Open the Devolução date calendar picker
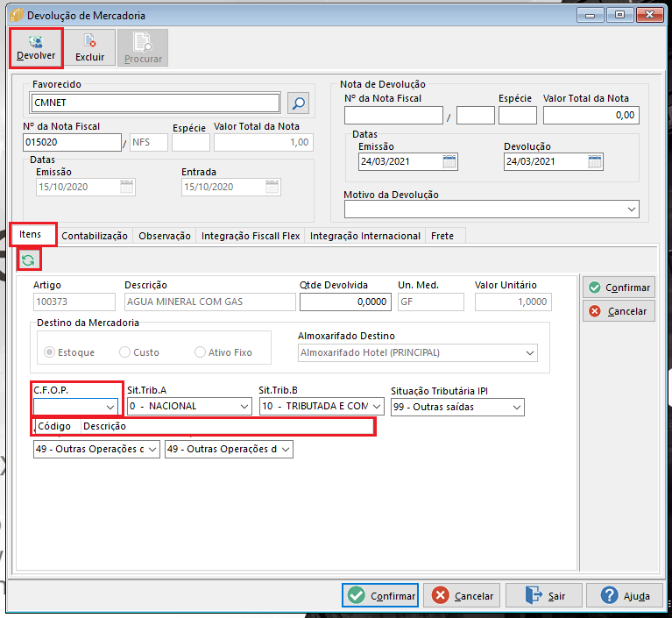 tap(595, 161)
